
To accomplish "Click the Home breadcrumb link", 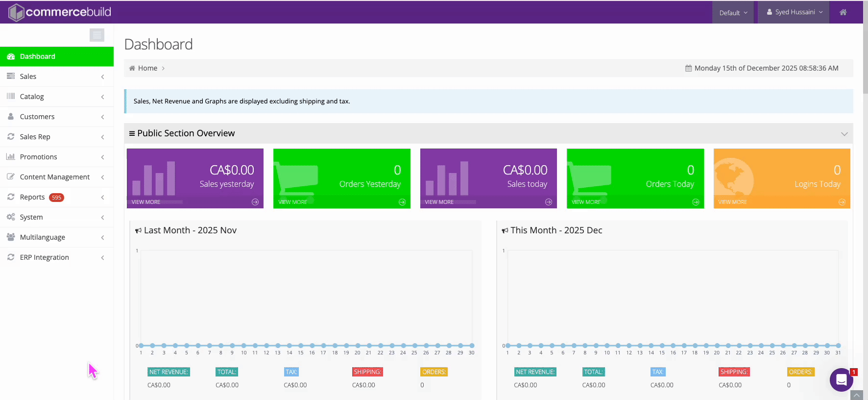I will tap(147, 68).
